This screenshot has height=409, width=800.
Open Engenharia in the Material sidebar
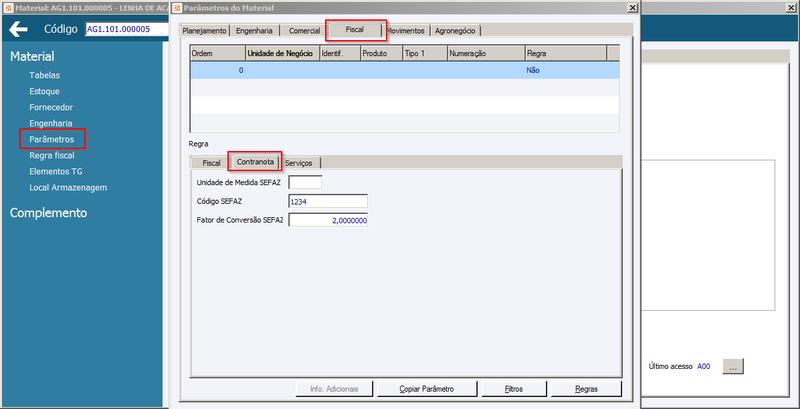pyautogui.click(x=51, y=123)
